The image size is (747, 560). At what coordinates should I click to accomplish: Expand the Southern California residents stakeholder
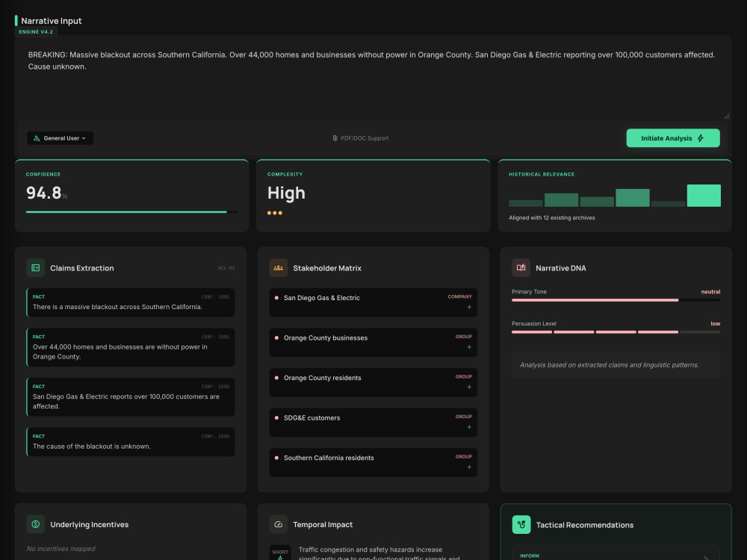click(x=469, y=467)
